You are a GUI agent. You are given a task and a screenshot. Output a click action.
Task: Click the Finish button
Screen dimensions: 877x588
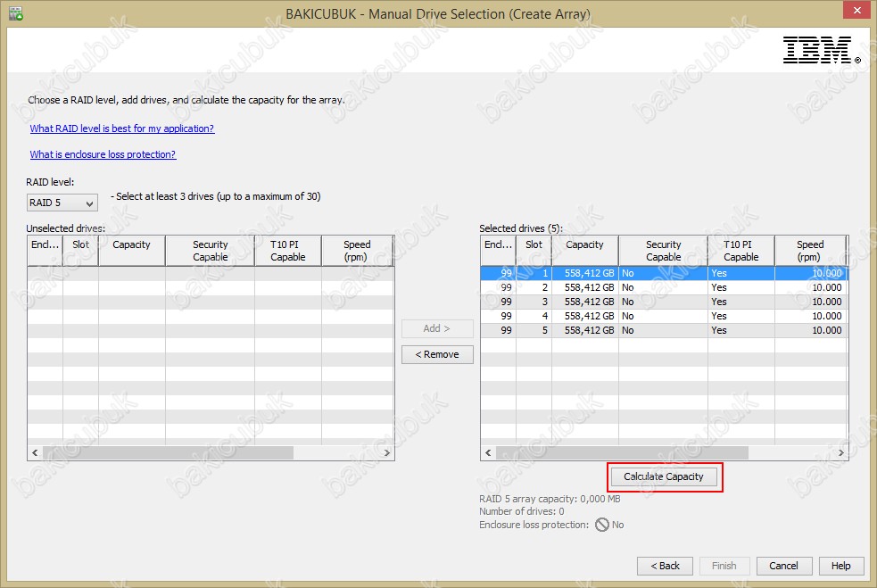pos(724,566)
